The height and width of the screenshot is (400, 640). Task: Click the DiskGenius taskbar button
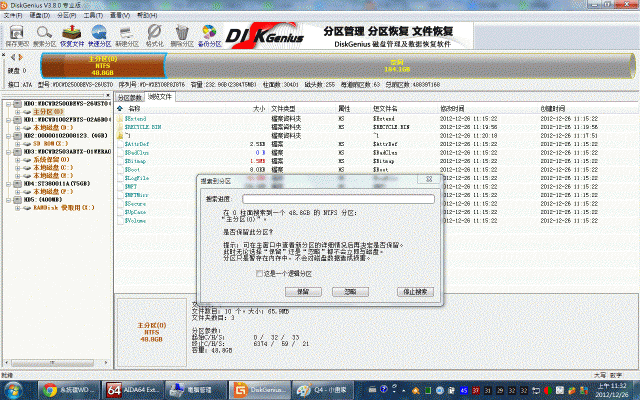click(260, 390)
